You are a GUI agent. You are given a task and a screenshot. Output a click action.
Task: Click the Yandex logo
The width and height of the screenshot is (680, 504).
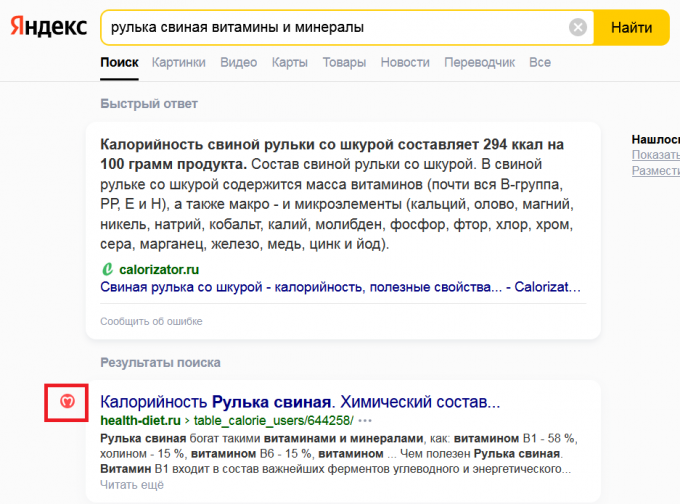[49, 27]
